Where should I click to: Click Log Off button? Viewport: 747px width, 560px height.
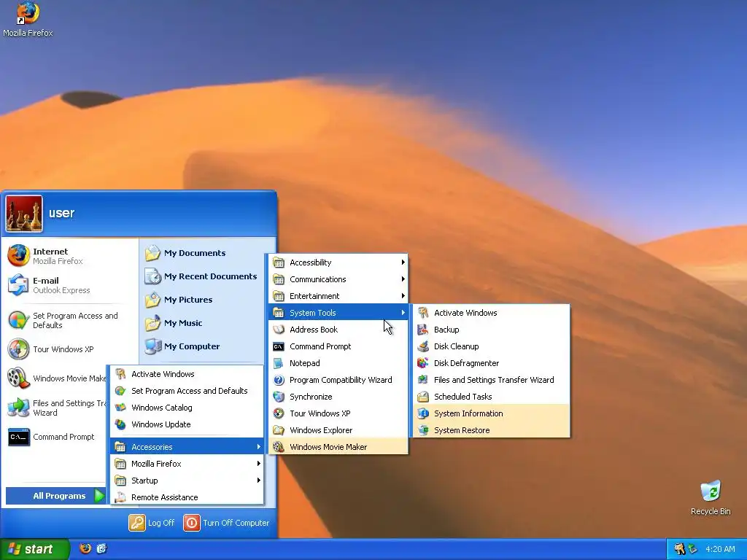coord(152,523)
